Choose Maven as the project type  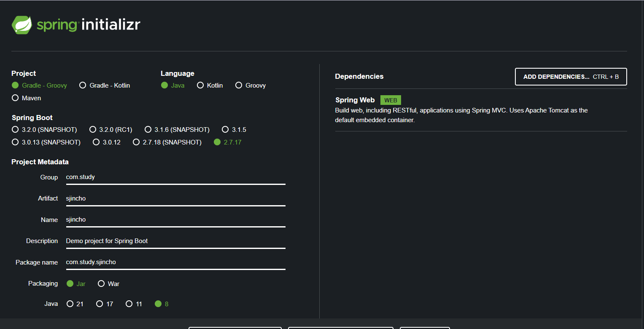pos(27,98)
